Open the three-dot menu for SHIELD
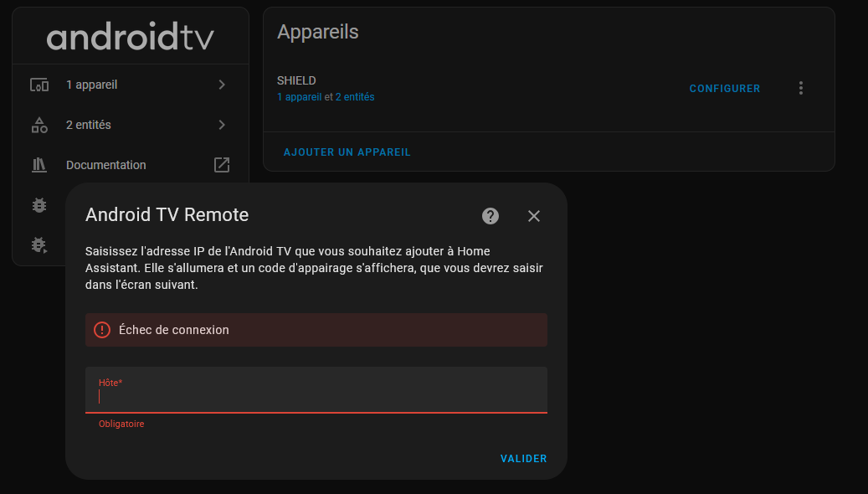868x494 pixels. (x=801, y=88)
